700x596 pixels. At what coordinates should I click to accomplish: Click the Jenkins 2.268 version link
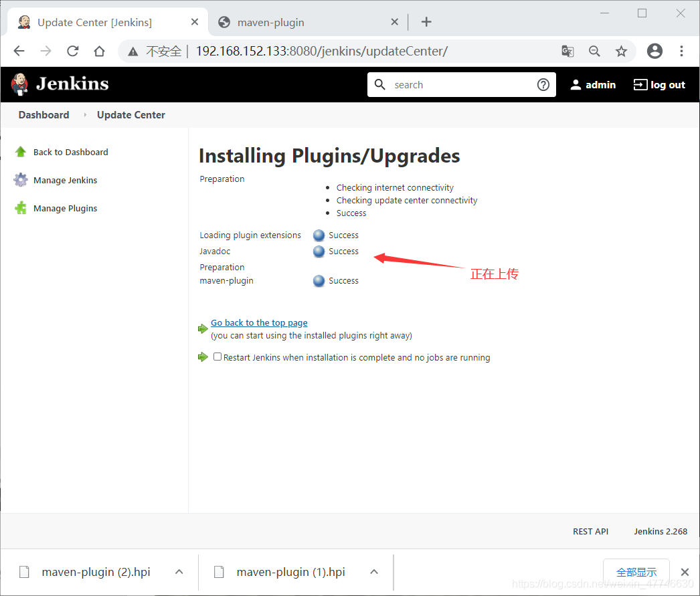coord(661,531)
